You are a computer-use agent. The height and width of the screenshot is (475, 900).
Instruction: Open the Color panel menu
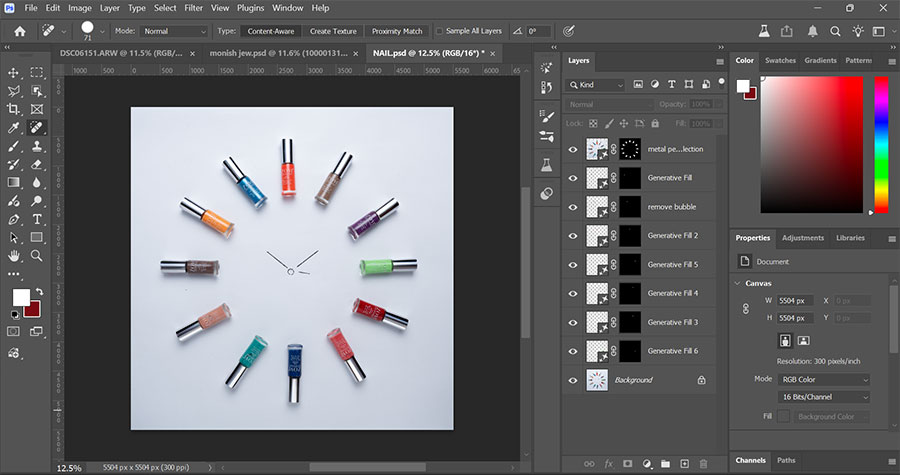click(891, 61)
